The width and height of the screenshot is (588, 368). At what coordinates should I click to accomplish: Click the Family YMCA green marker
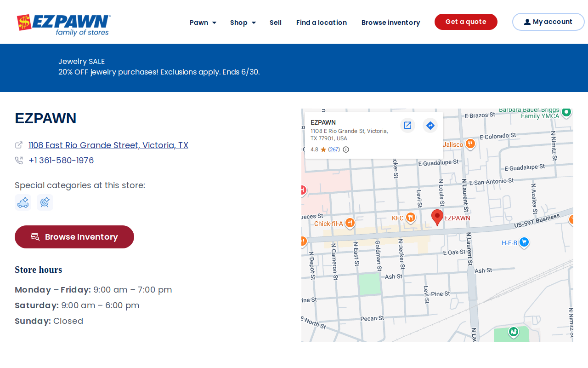(x=566, y=112)
